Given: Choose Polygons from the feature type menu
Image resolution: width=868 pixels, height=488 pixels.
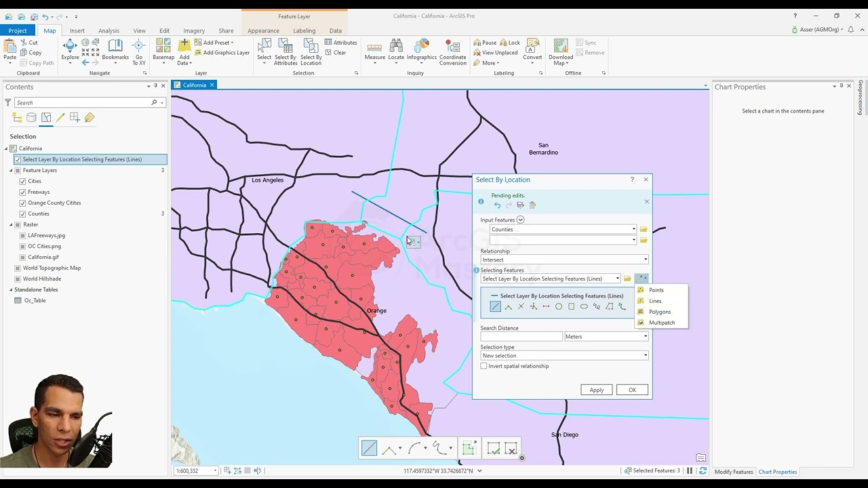Looking at the screenshot, I should 660,312.
